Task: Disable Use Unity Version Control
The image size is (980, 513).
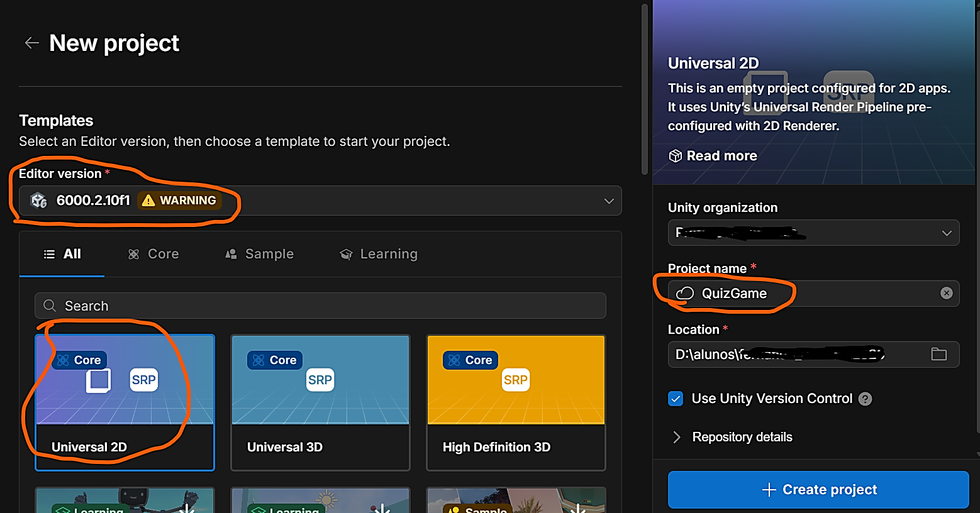Action: pyautogui.click(x=675, y=399)
